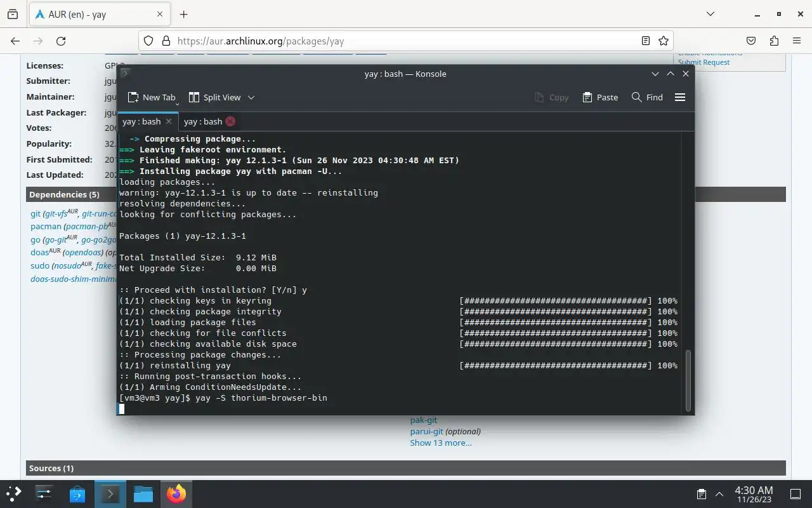Open the go dependency link
This screenshot has height=508, width=812.
35,239
